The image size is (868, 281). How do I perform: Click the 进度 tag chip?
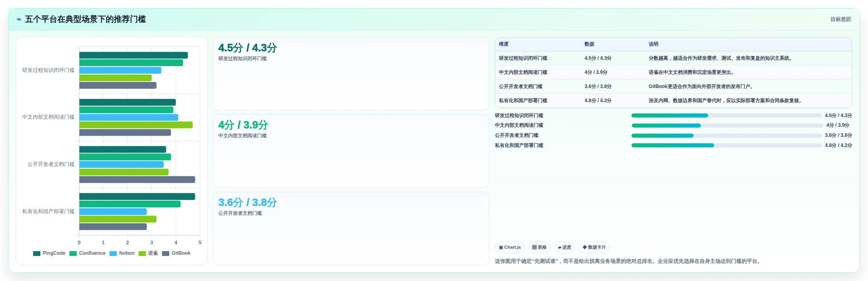coord(564,247)
